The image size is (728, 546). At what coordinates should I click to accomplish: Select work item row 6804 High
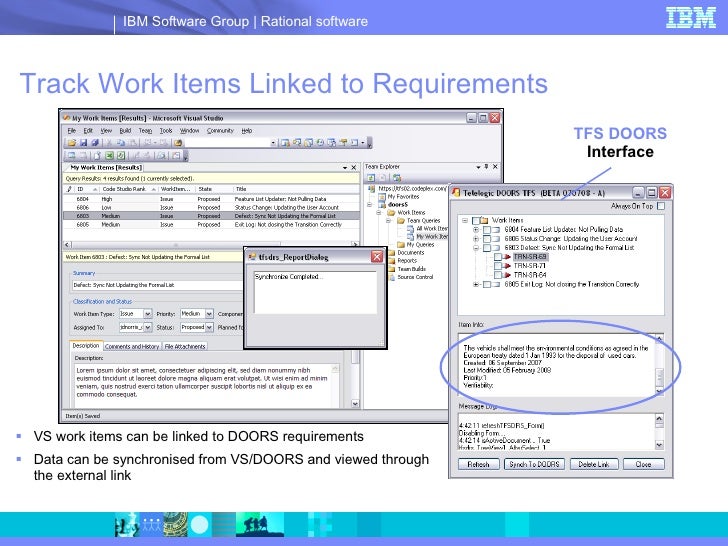point(211,199)
